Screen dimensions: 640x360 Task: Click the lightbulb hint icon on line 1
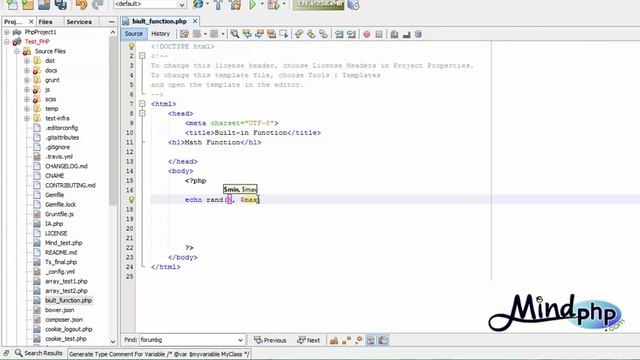tap(131, 46)
